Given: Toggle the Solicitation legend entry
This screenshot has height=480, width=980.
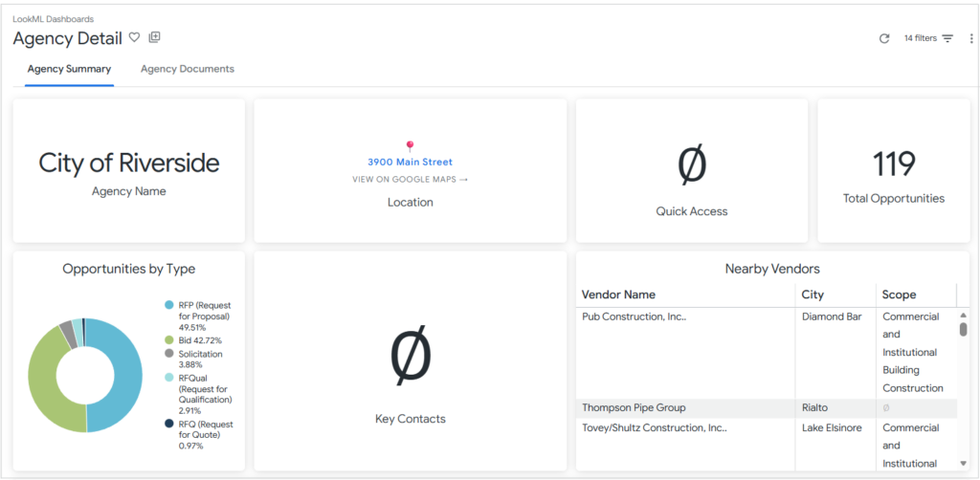Looking at the screenshot, I should [199, 354].
